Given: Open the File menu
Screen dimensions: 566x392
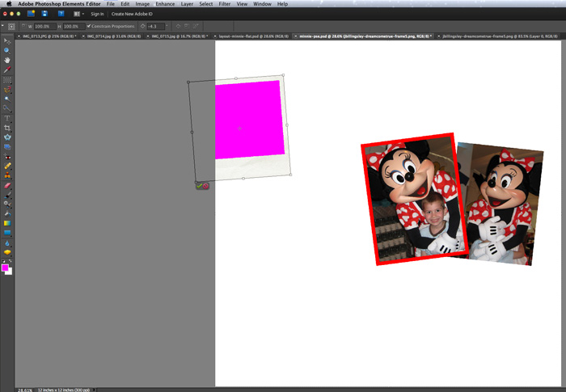Looking at the screenshot, I should pyautogui.click(x=111, y=3).
